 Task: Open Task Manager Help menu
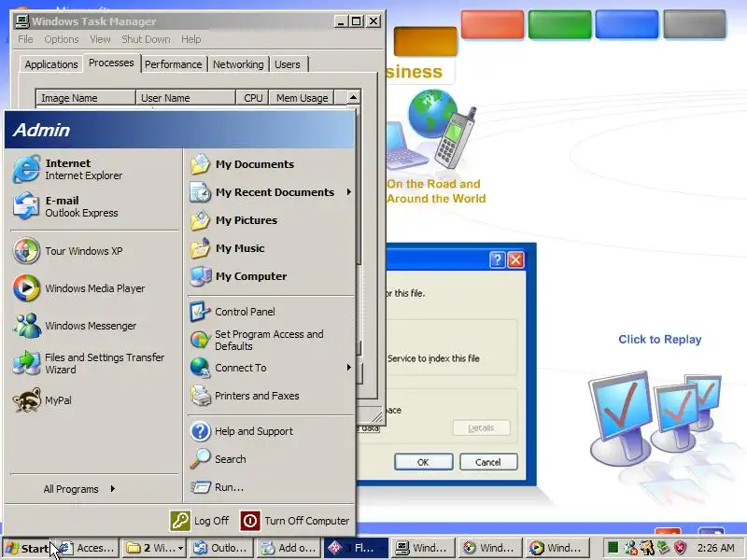click(x=191, y=39)
